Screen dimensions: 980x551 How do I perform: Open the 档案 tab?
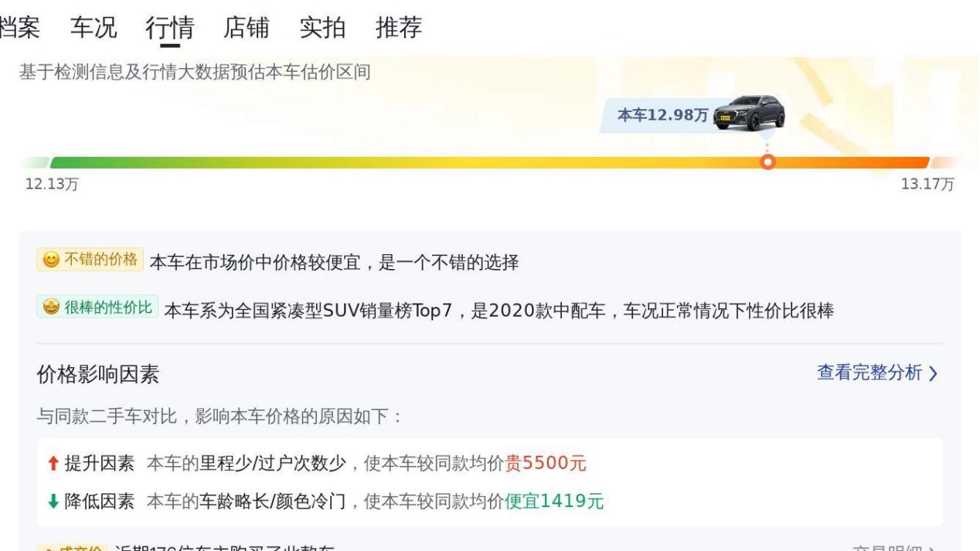tap(19, 29)
